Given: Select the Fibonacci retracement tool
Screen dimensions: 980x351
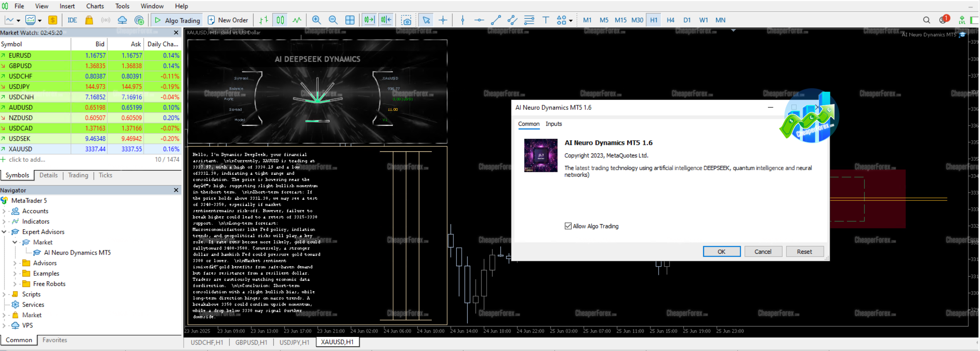Looking at the screenshot, I should click(529, 20).
